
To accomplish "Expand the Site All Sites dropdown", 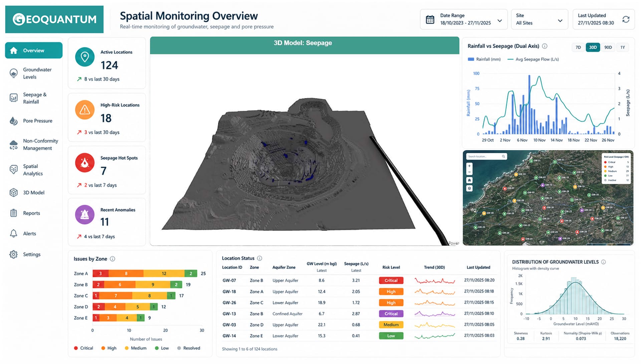I will tap(560, 21).
